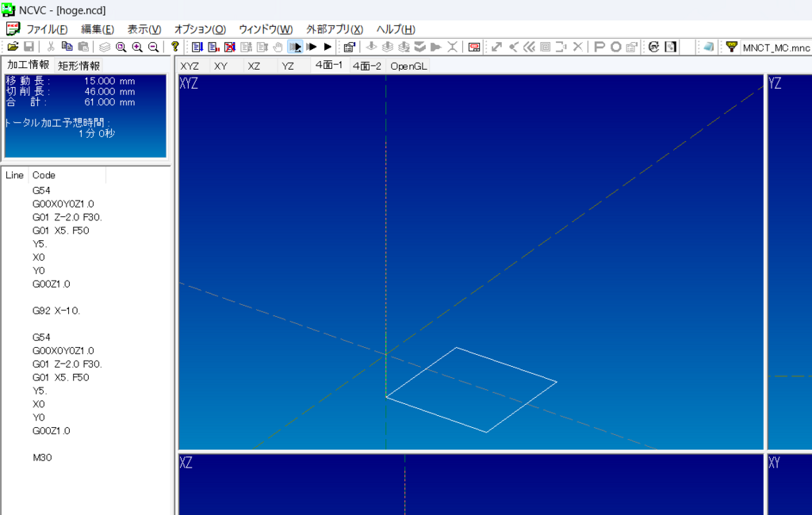Click the document crossed with red X icon
The height and width of the screenshot is (515, 812).
point(230,47)
